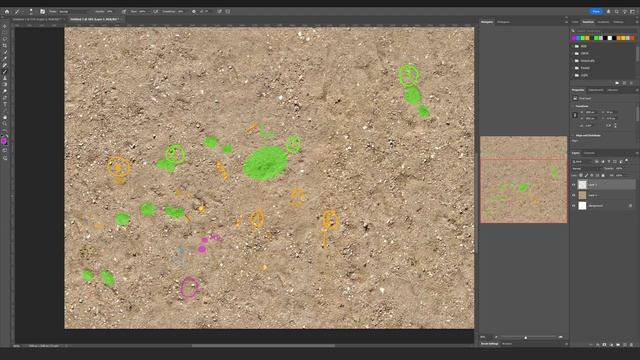Toggle lock all padlock in Layers panel

(x=603, y=175)
